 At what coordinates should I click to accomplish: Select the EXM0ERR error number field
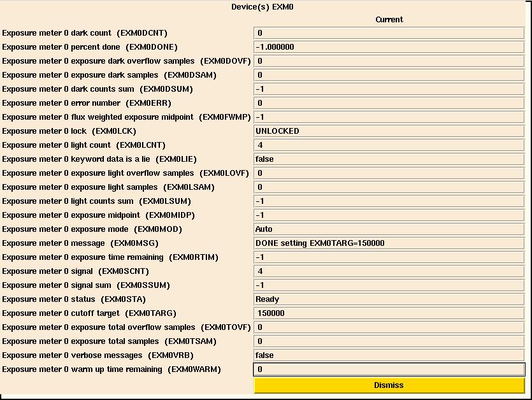tap(389, 103)
